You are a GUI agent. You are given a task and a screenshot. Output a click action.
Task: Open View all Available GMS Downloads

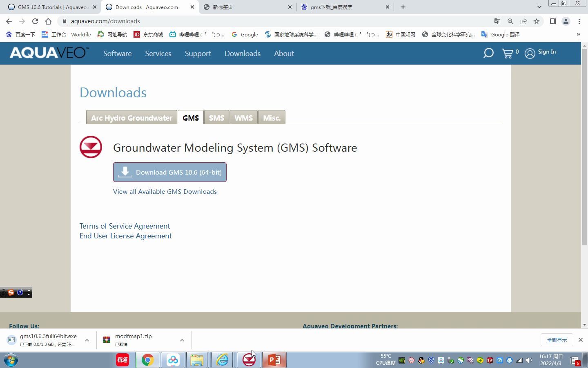click(x=165, y=191)
